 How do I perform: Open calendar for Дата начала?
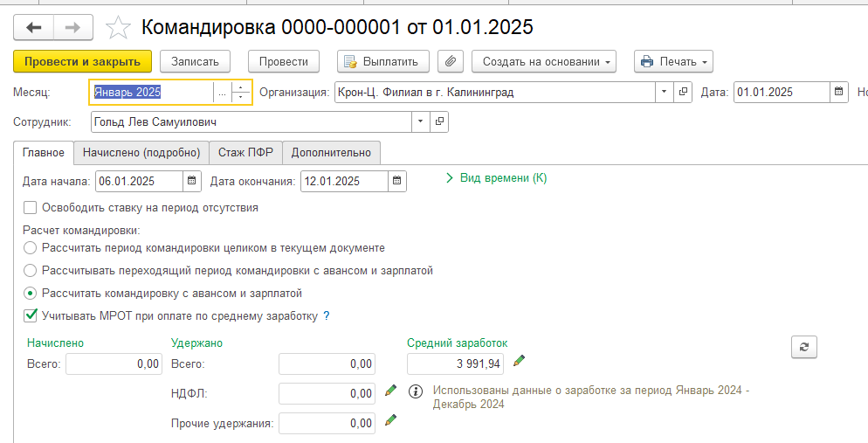[191, 181]
